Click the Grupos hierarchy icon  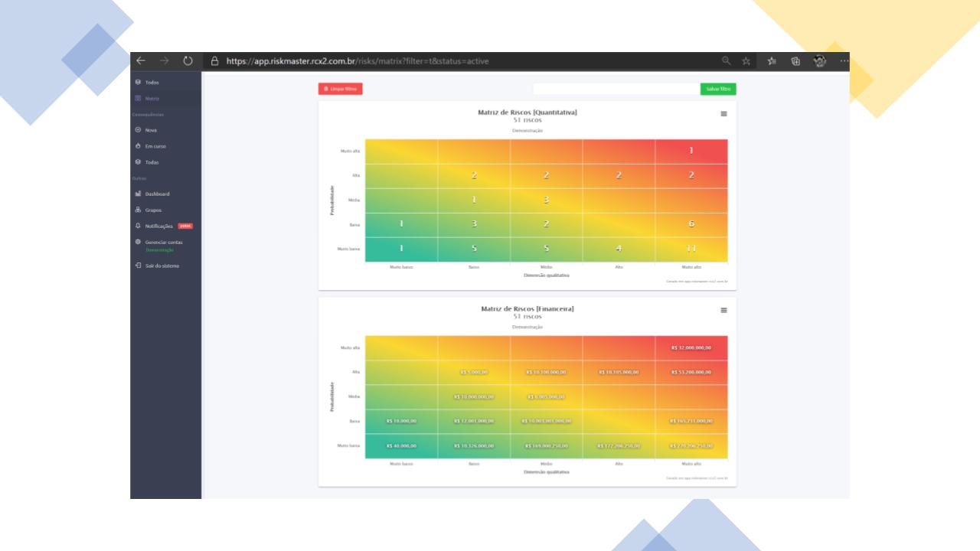coord(138,210)
